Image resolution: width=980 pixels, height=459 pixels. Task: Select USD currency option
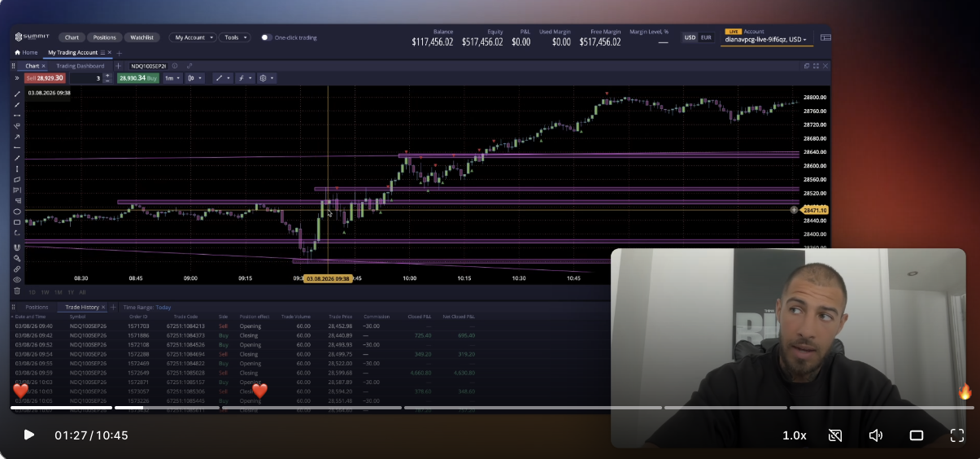(x=690, y=37)
